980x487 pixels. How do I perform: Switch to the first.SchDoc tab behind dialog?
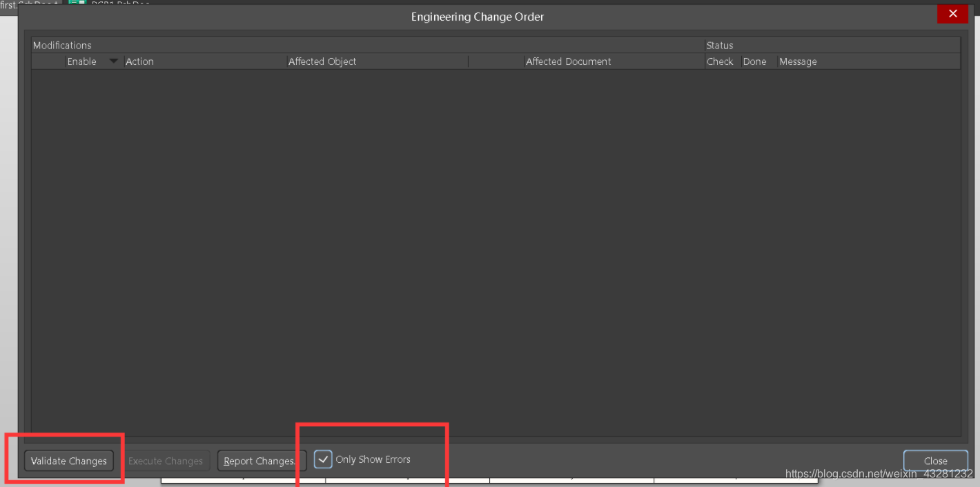tap(30, 3)
